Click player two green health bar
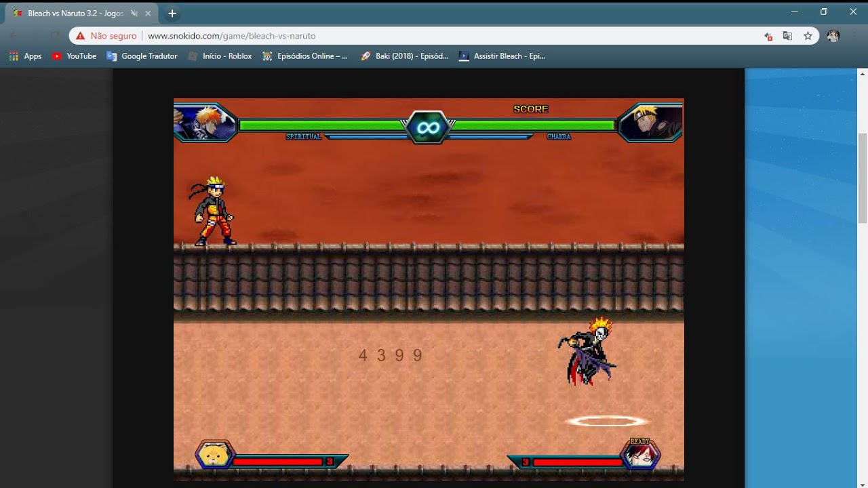868x488 pixels. point(532,125)
